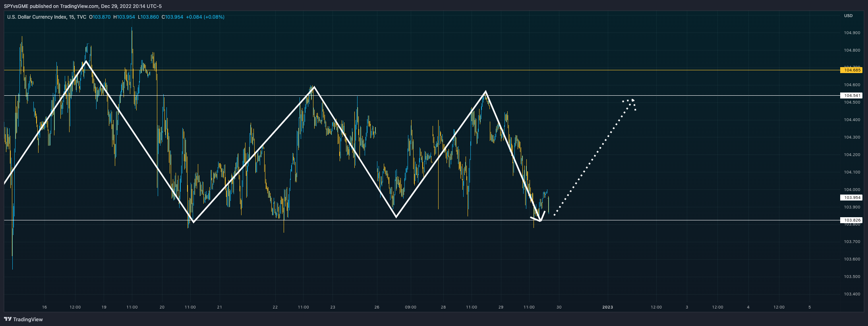Click date 19 on the time axis

point(104,307)
